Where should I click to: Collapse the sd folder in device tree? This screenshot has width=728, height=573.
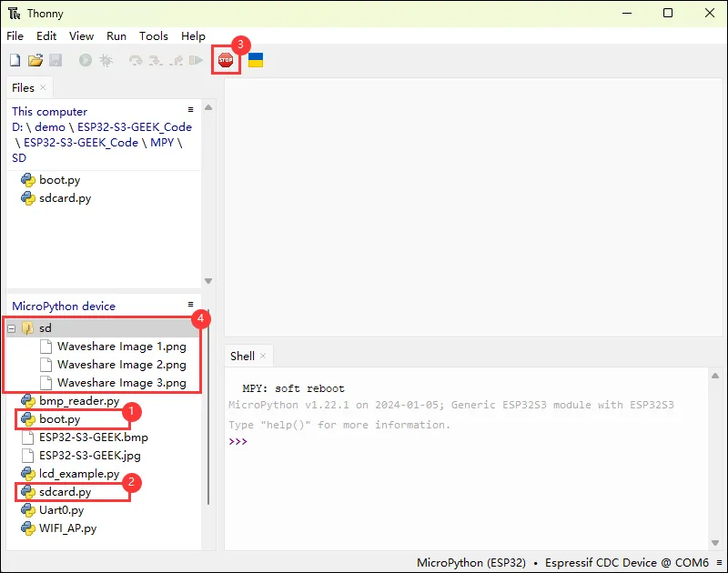click(x=12, y=328)
